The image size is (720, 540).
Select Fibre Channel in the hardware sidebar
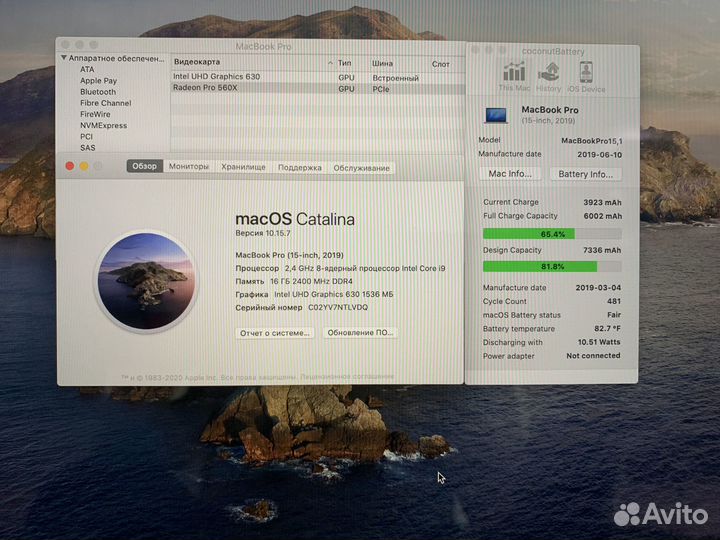click(106, 103)
